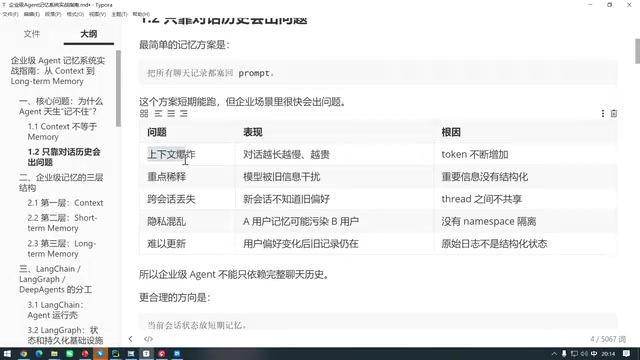Viewport: 640px width, 360px height.
Task: Switch sidebar to 大纲 tab
Action: pyautogui.click(x=89, y=34)
